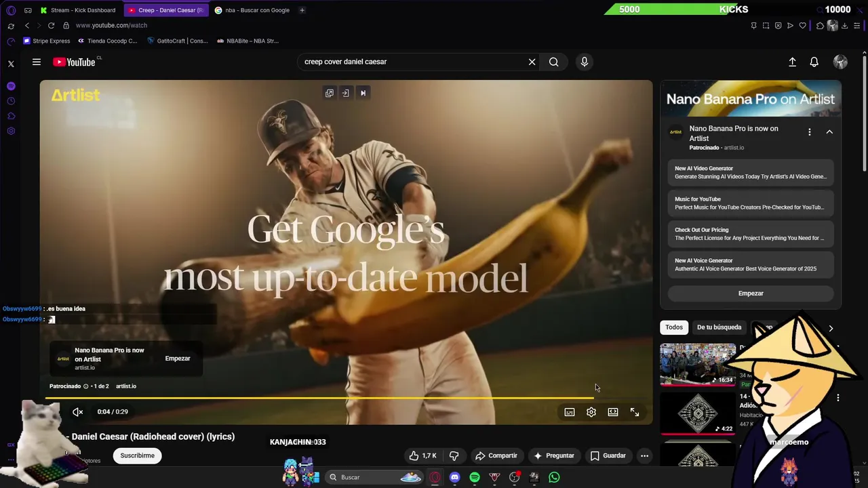
Task: Reload the page with refresh arrow
Action: pyautogui.click(x=51, y=25)
